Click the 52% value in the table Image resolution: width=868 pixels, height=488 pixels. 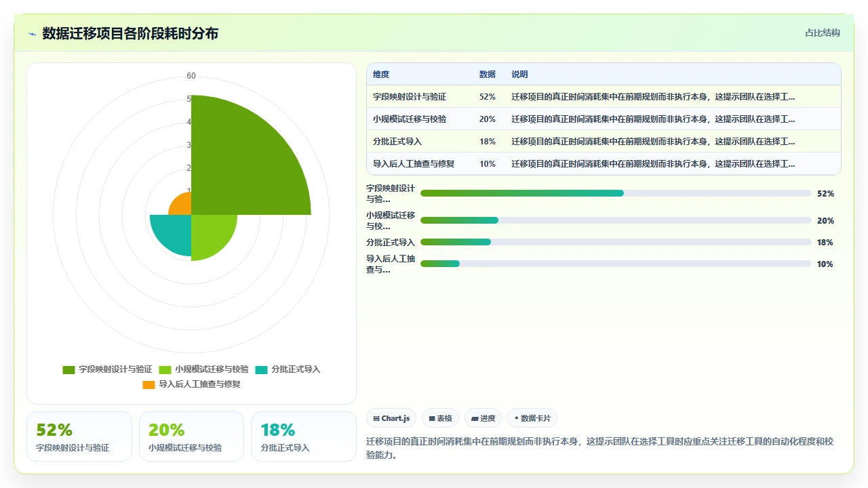[x=488, y=97]
